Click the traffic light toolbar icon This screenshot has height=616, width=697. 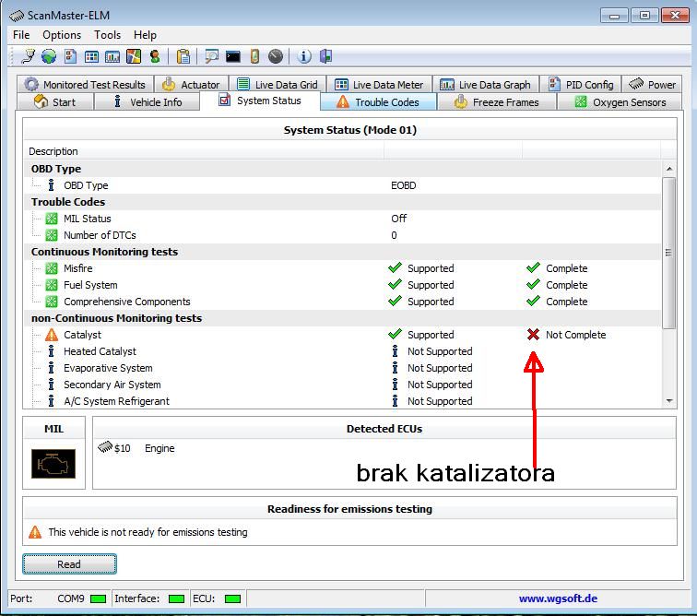154,56
